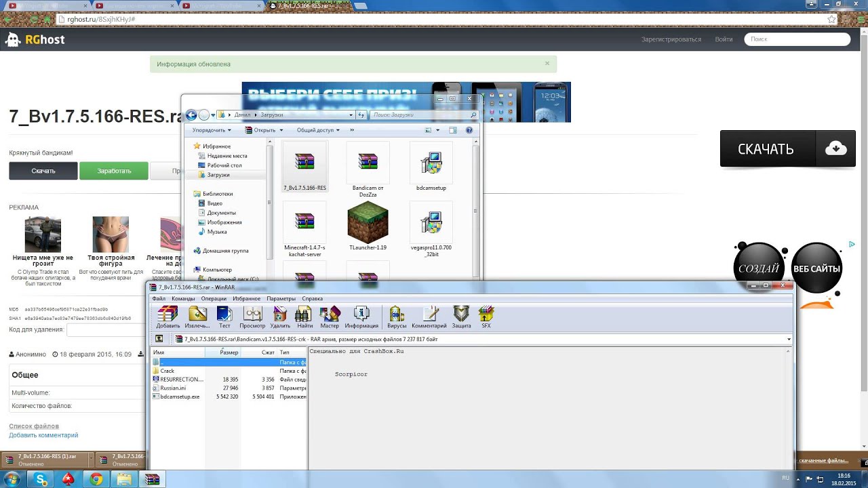Click the Explorer Back navigation arrow
Viewport: 868px width, 488px height.
191,115
